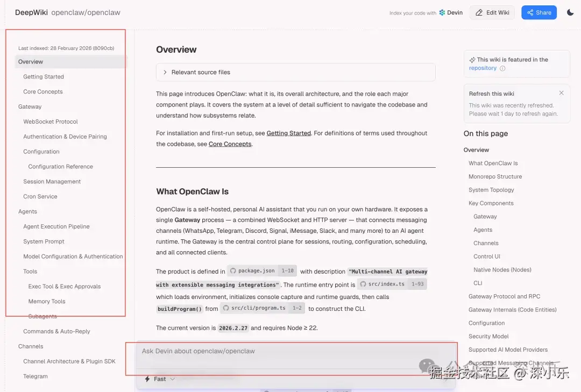581x392 pixels.
Task: Open Gateway section in sidebar
Action: tap(30, 106)
